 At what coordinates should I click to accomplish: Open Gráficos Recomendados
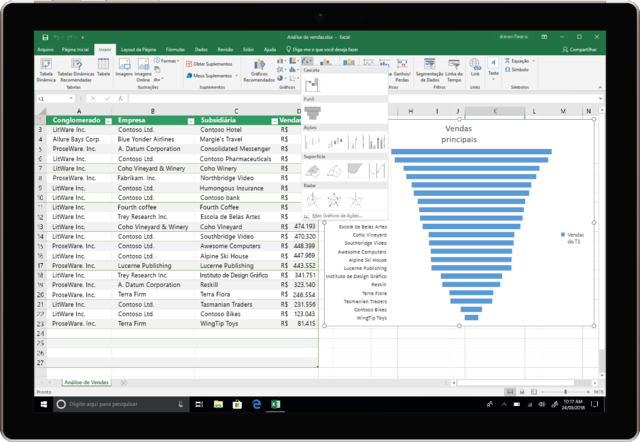coord(259,70)
